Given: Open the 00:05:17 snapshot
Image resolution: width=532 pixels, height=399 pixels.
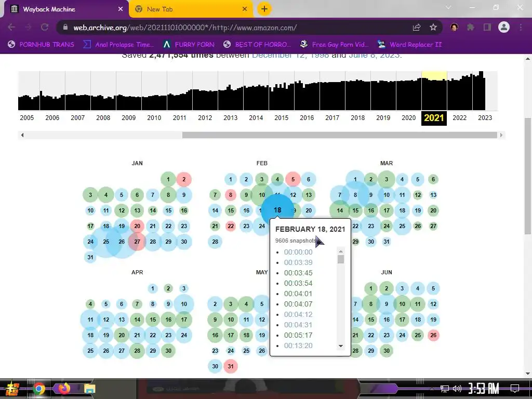Looking at the screenshot, I should click(x=298, y=335).
